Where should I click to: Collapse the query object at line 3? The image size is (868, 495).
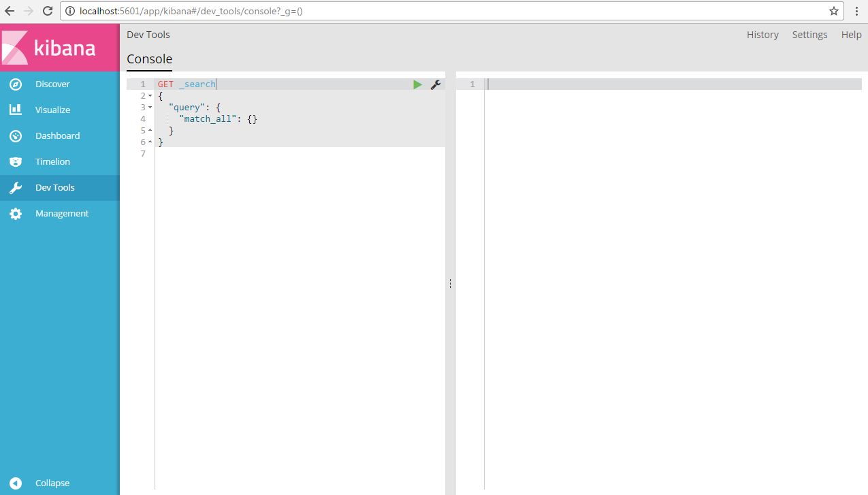[149, 107]
